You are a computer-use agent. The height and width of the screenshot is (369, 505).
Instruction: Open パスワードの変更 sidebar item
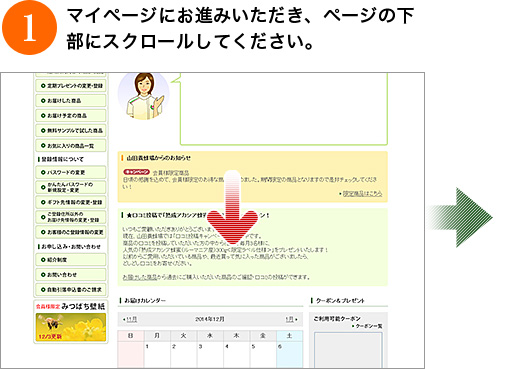click(71, 172)
